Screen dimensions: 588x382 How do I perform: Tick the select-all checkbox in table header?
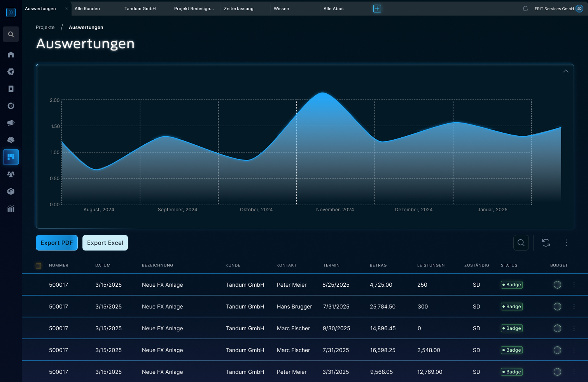click(x=38, y=266)
